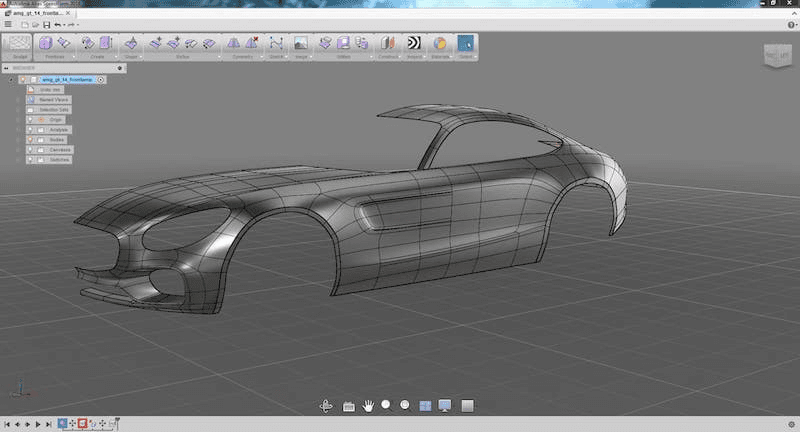Activate the Select tool in toolbar
This screenshot has width=800, height=432.
(466, 44)
